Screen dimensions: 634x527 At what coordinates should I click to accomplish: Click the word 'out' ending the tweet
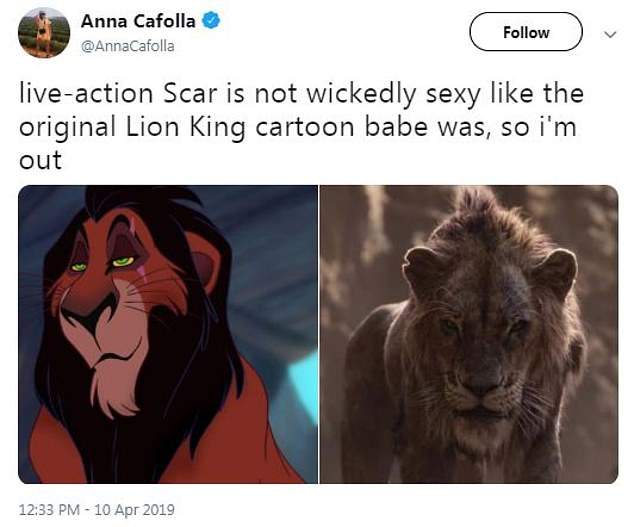click(40, 160)
